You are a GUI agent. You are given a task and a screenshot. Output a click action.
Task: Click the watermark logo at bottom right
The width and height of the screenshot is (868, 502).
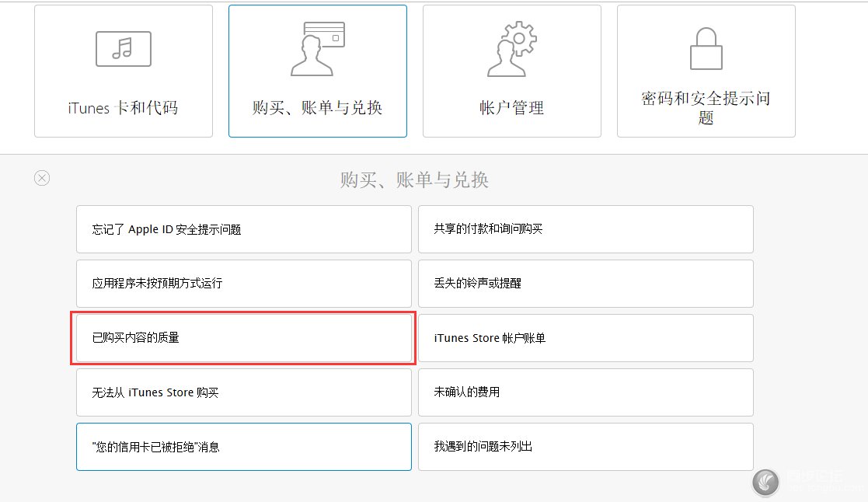tap(765, 482)
